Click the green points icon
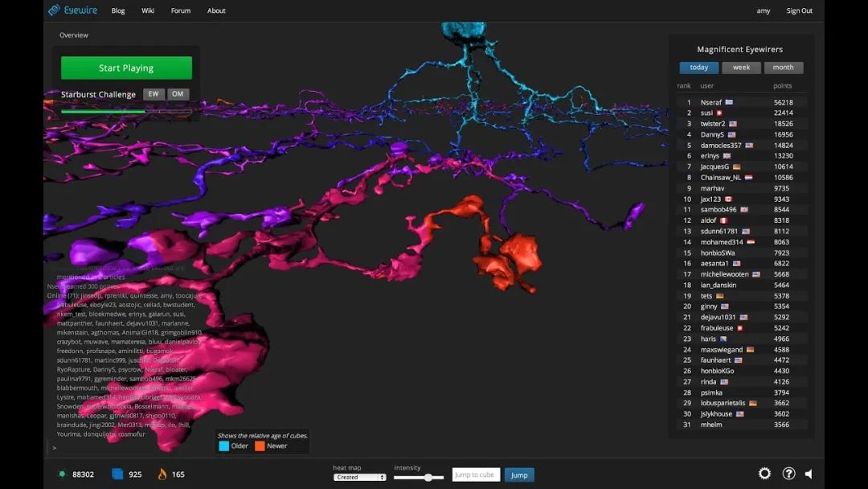 point(62,474)
